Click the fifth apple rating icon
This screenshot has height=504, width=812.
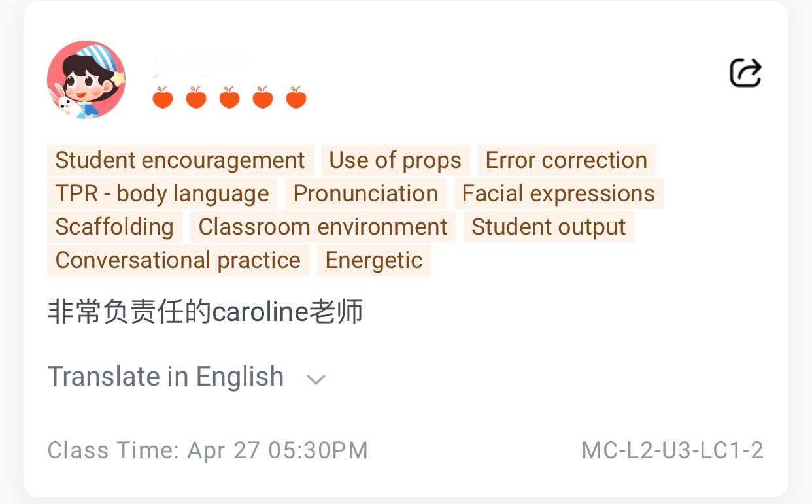(x=296, y=98)
